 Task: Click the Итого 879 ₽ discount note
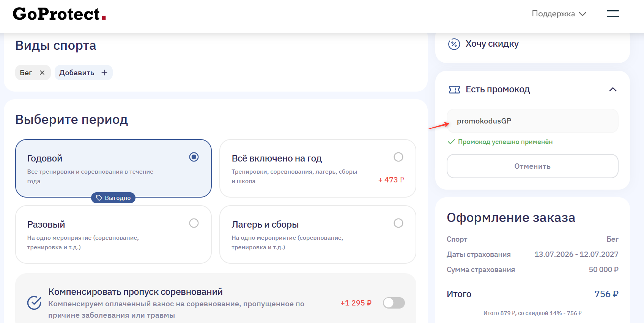tap(532, 313)
